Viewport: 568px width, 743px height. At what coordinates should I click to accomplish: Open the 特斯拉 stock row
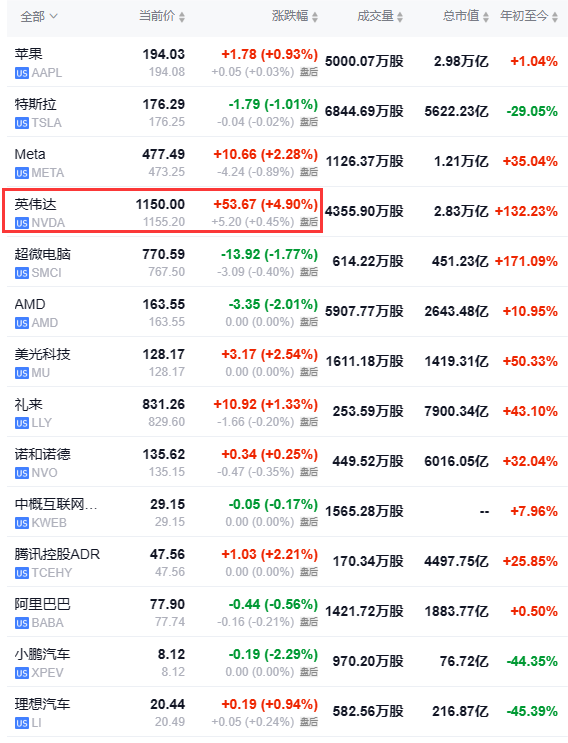pos(287,112)
